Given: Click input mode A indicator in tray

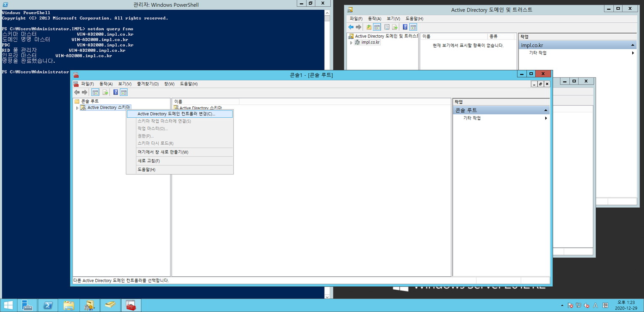Looking at the screenshot, I should point(595,306).
